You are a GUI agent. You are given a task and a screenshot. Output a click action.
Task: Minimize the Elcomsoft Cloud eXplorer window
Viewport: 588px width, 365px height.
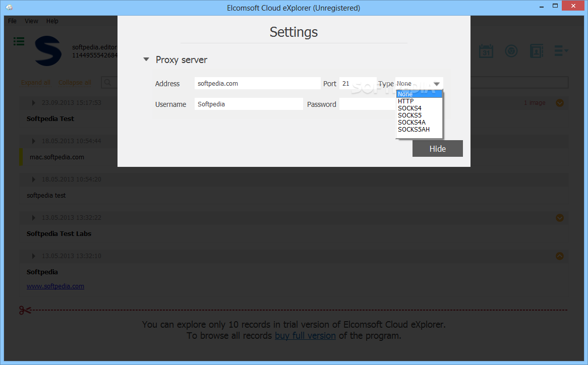tap(542, 7)
